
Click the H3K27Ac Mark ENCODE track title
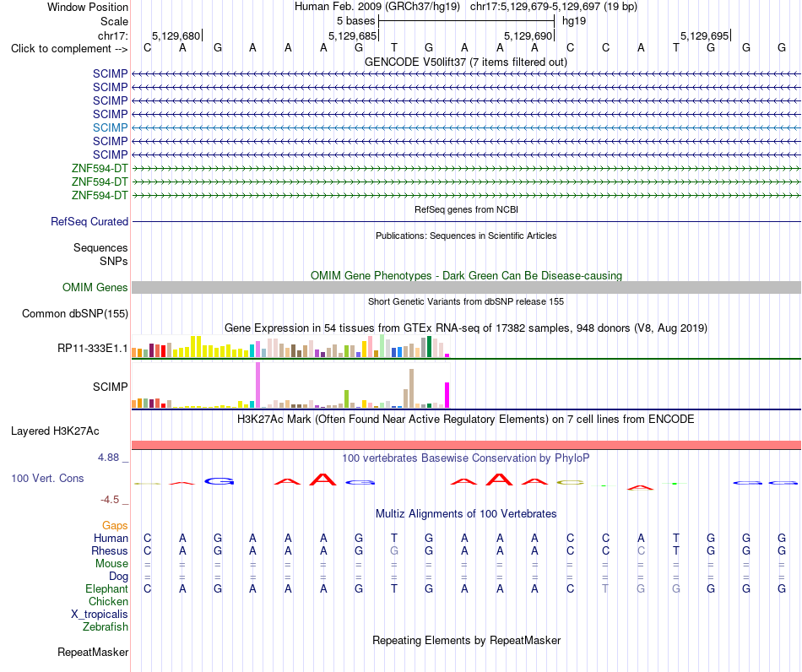pos(466,420)
